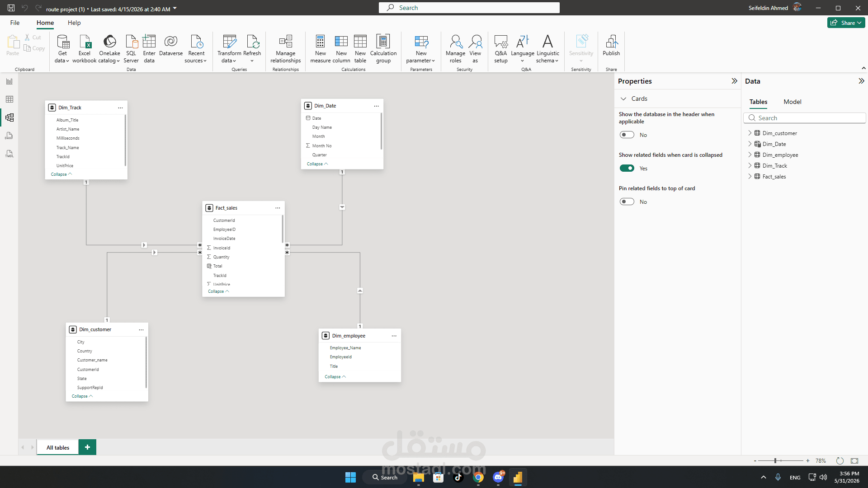The height and width of the screenshot is (488, 868).
Task: Open Chrome from the taskbar
Action: pos(478,477)
